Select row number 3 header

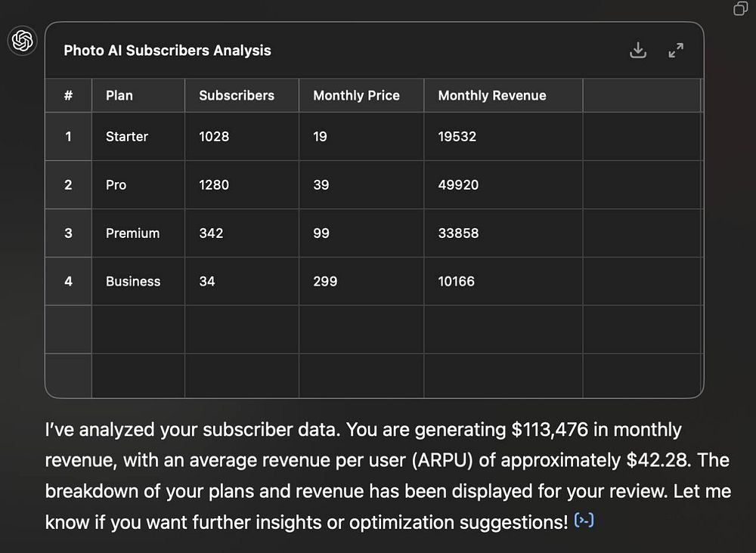68,233
